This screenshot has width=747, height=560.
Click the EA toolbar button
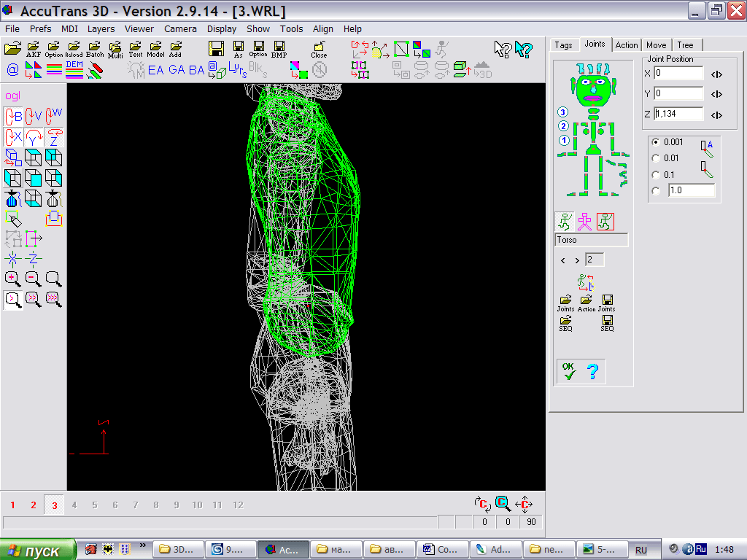click(156, 70)
